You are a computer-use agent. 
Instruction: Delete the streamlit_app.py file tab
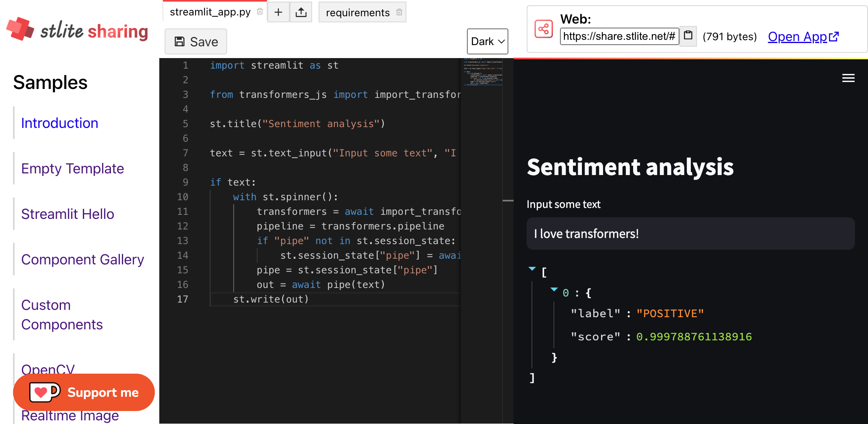(x=260, y=12)
